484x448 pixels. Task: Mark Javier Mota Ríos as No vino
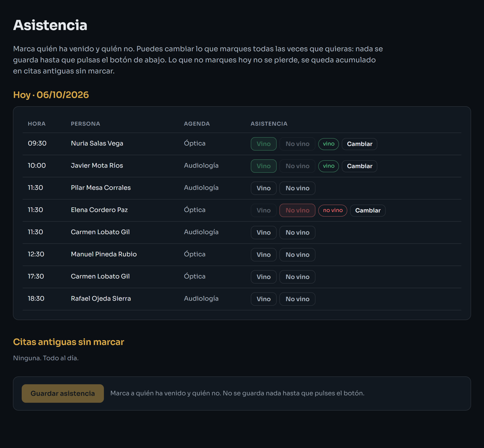point(297,166)
